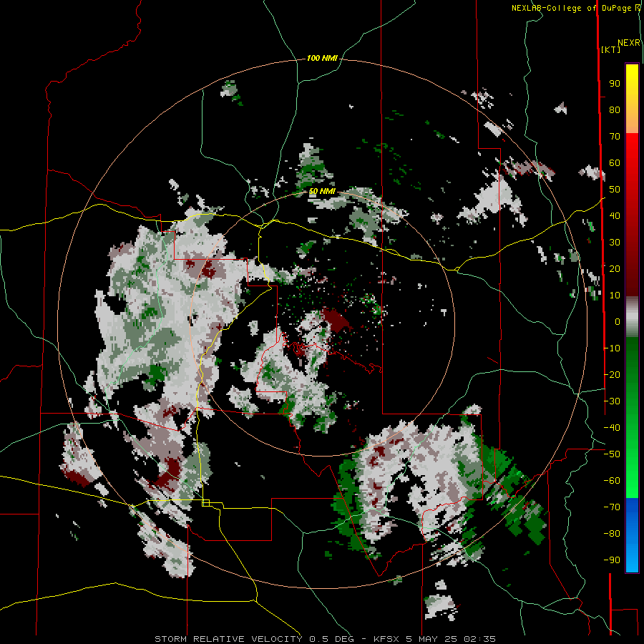Click the [KT] units label
The image size is (644, 644).
pyautogui.click(x=610, y=49)
